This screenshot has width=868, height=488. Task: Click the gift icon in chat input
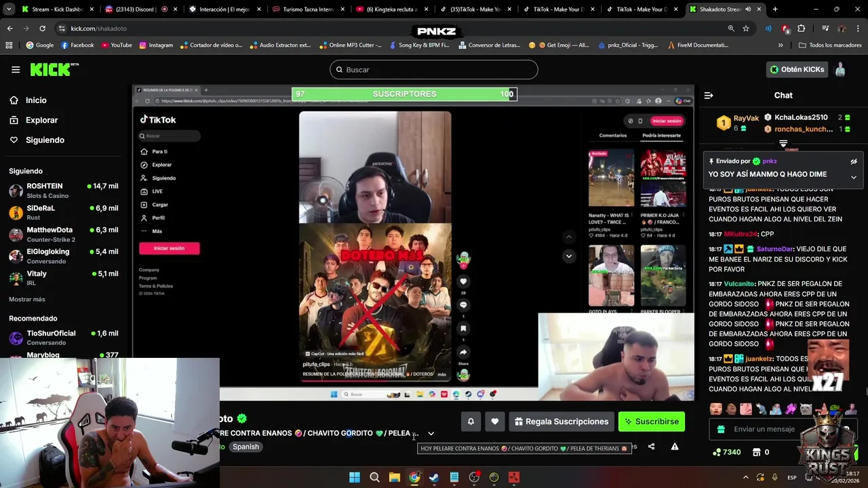[721, 429]
